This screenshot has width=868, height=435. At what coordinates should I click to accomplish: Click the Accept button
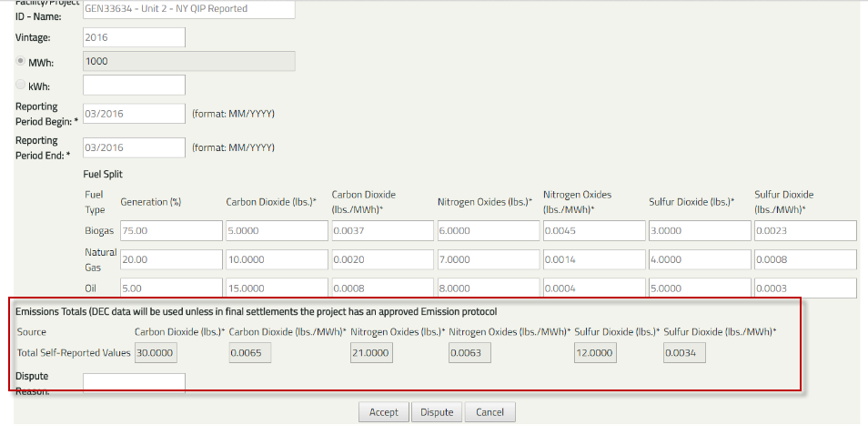pyautogui.click(x=383, y=412)
